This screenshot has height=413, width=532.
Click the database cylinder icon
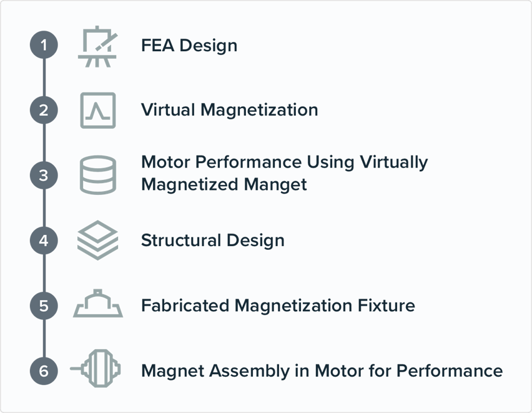[x=97, y=175]
